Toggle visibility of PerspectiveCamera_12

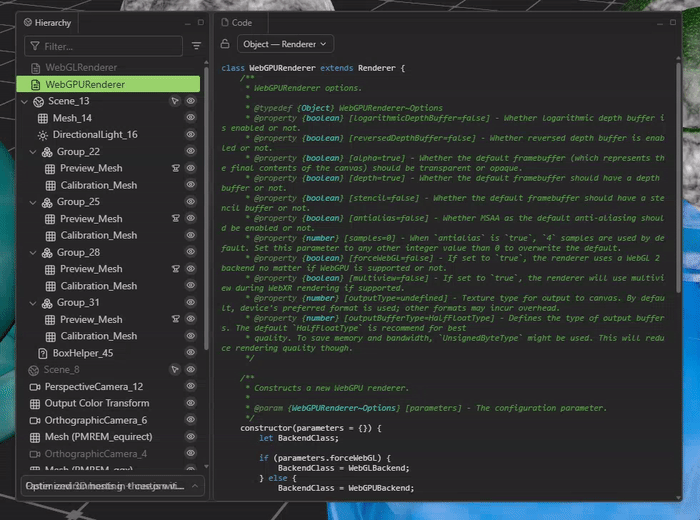191,386
